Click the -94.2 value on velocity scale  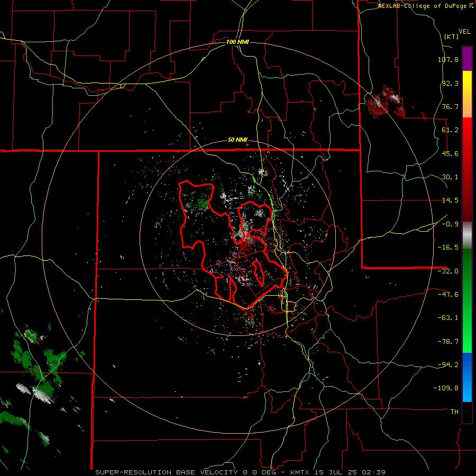coord(448,365)
